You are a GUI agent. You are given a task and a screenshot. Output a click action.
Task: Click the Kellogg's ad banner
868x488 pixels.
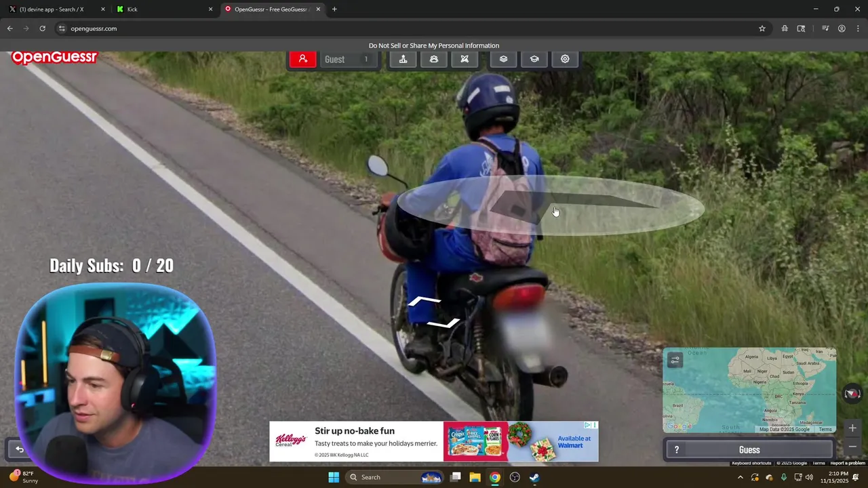point(434,441)
